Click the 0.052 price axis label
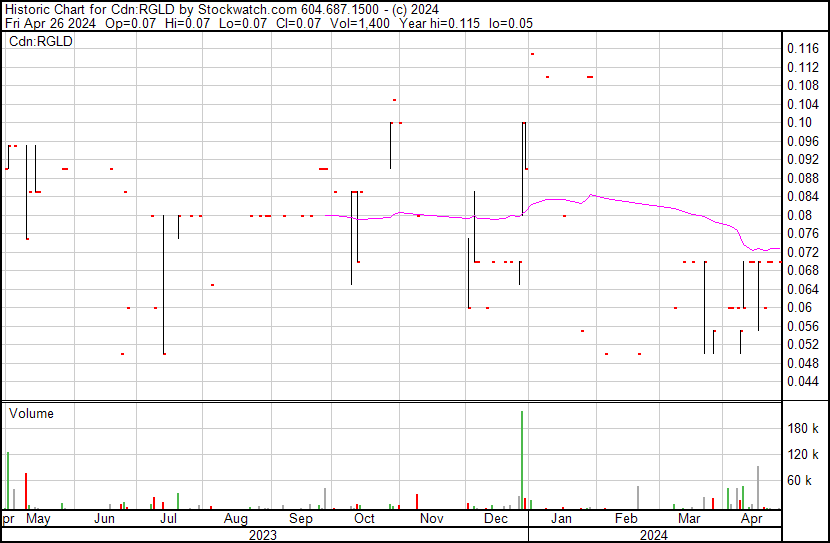 (x=803, y=345)
